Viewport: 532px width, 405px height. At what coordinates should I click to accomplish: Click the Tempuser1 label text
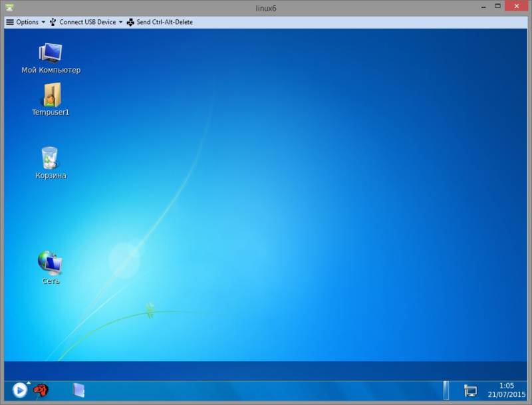tap(51, 112)
